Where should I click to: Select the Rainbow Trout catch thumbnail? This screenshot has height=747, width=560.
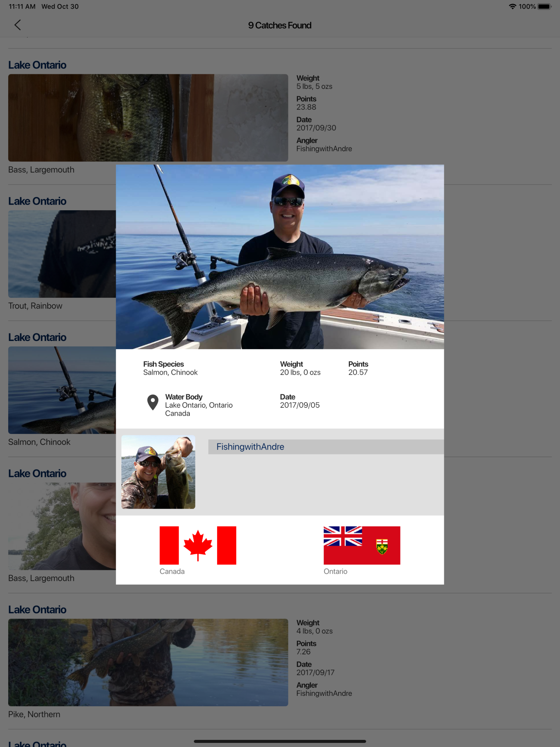(62, 254)
